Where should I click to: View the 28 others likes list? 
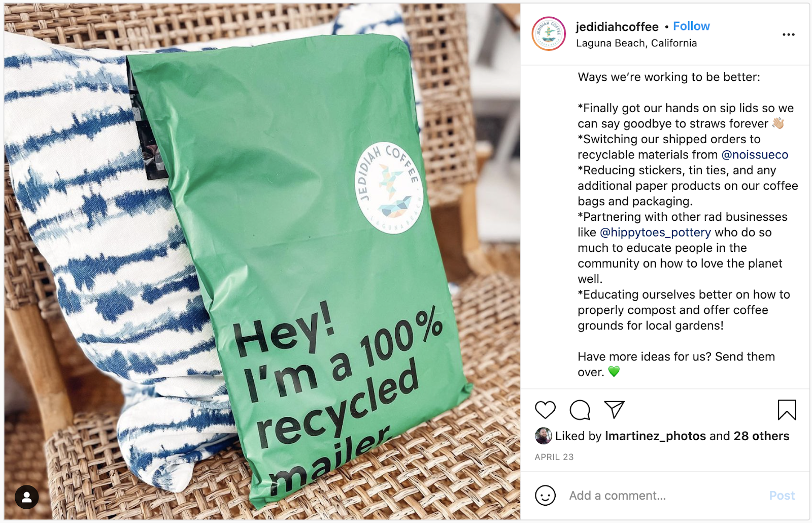tap(761, 436)
